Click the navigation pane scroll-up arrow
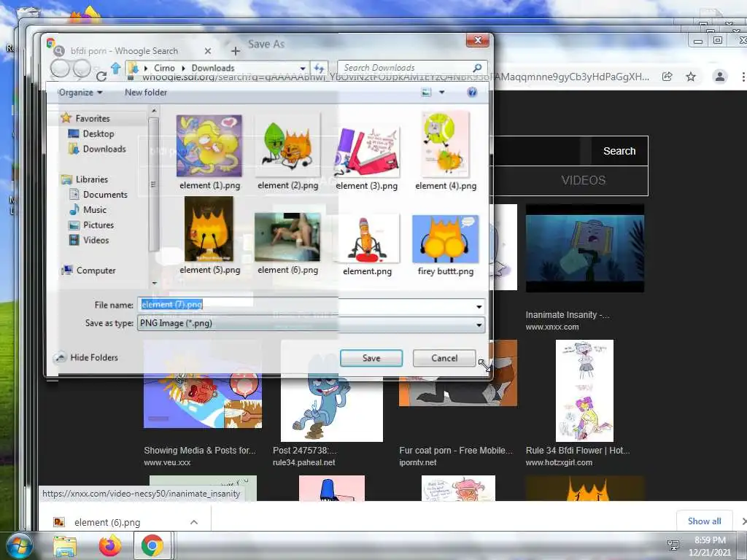The width and height of the screenshot is (747, 560). pyautogui.click(x=154, y=111)
